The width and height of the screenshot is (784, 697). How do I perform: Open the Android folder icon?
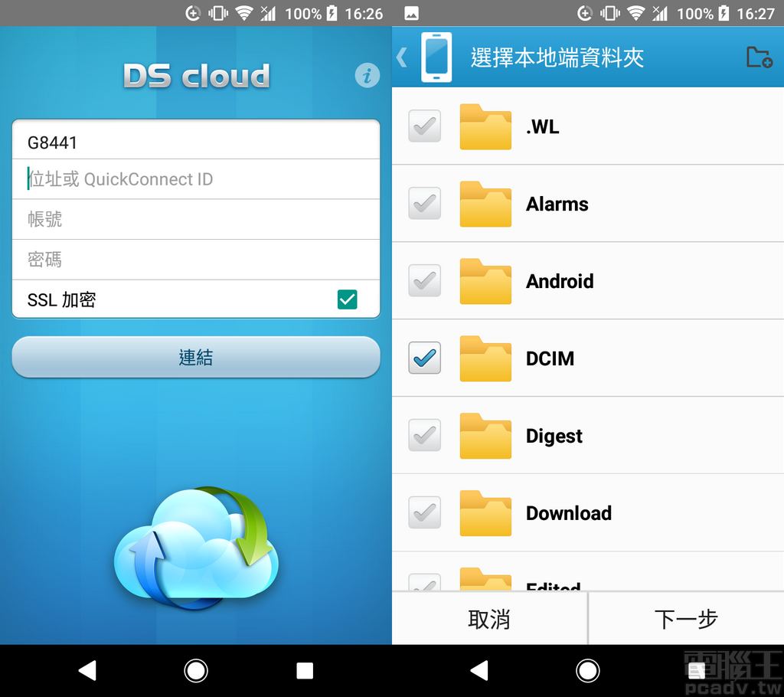pos(485,281)
